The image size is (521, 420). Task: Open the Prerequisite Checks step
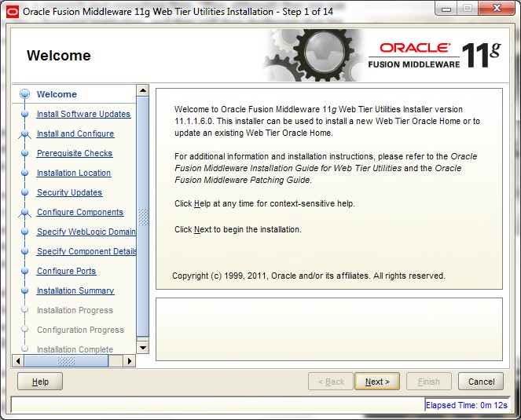pyautogui.click(x=75, y=153)
